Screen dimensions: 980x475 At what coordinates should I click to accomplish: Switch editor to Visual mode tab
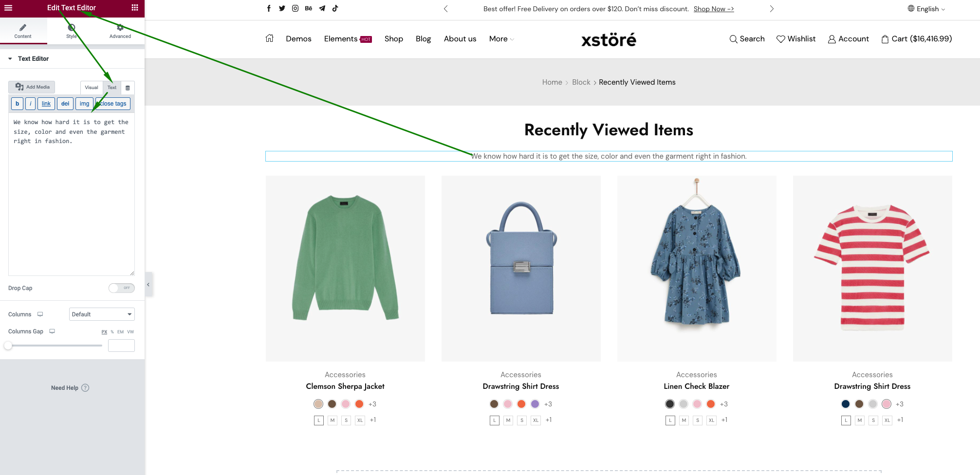pos(92,88)
